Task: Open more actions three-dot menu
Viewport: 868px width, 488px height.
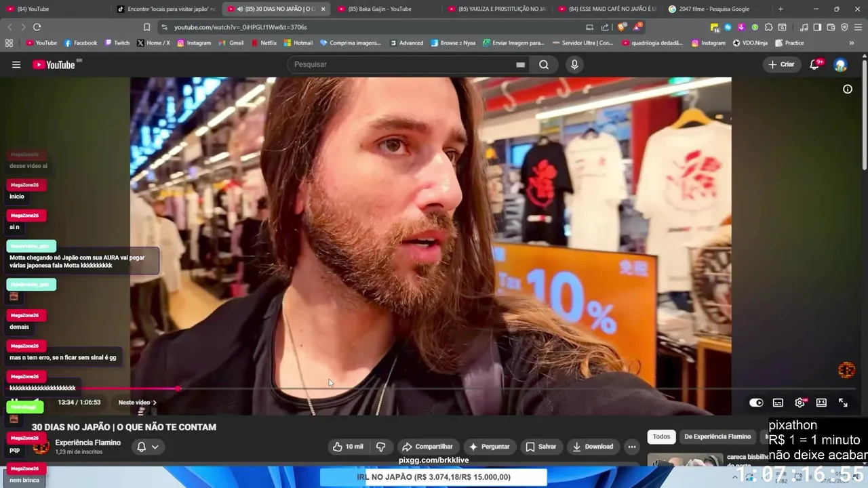Action: (x=632, y=447)
